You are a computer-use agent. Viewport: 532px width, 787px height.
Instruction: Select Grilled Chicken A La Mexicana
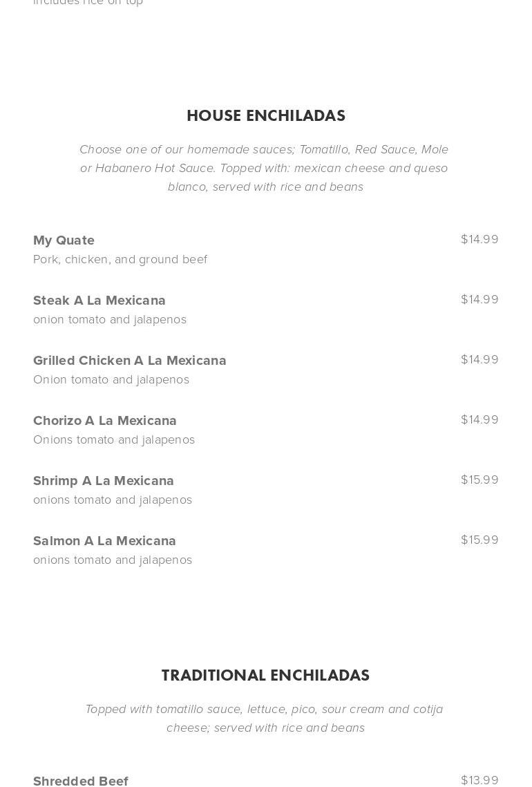pos(130,361)
